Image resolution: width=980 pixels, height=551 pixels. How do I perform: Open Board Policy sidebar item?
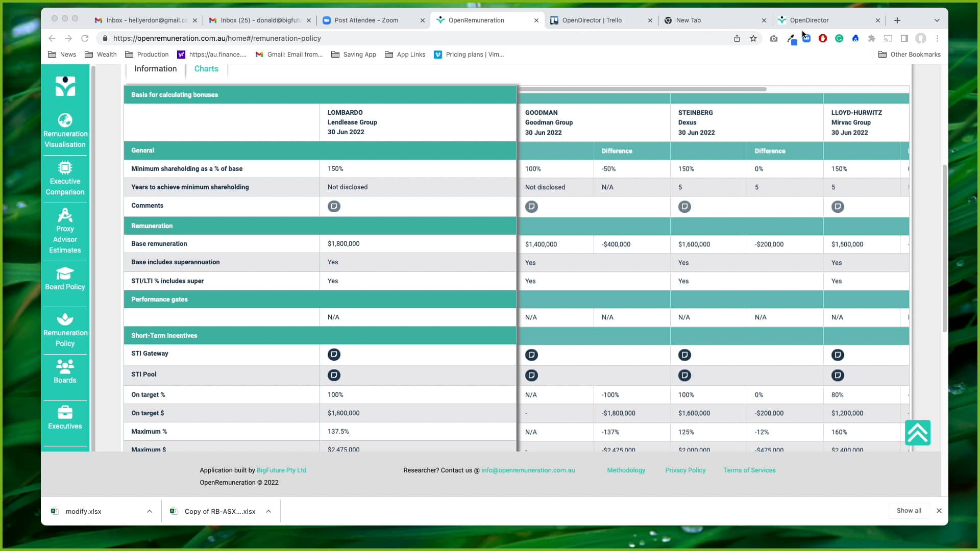(x=65, y=279)
